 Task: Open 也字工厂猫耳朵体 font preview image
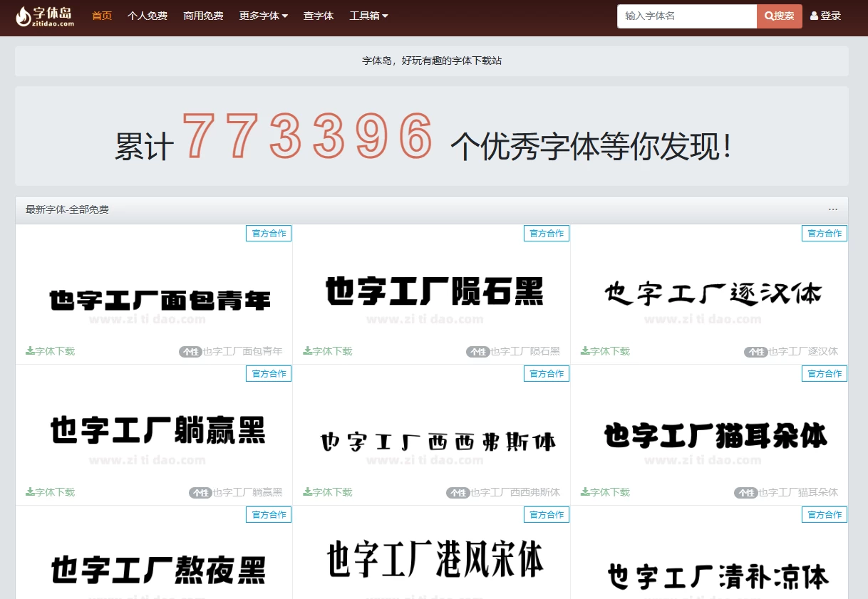click(715, 436)
